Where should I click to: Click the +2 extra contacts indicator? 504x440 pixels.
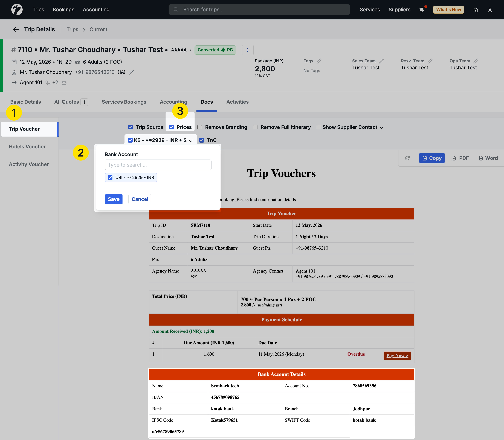click(55, 82)
